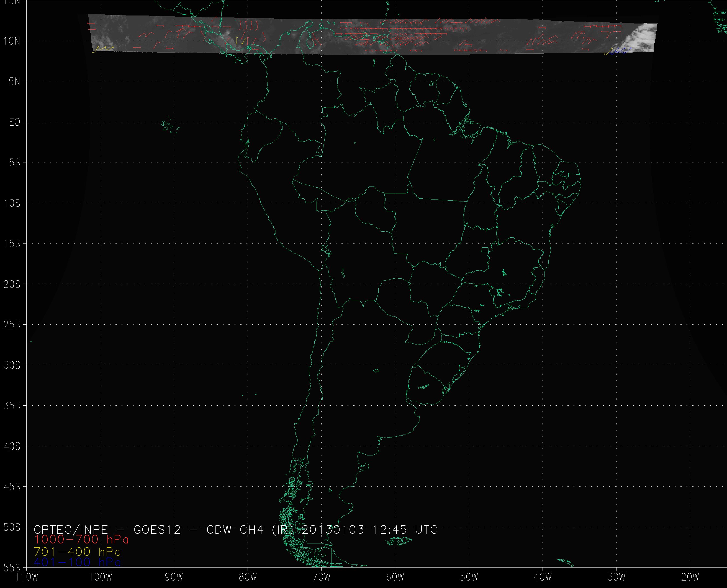This screenshot has width=727, height=588.
Task: Click the 90W longitude axis label
Action: (174, 577)
